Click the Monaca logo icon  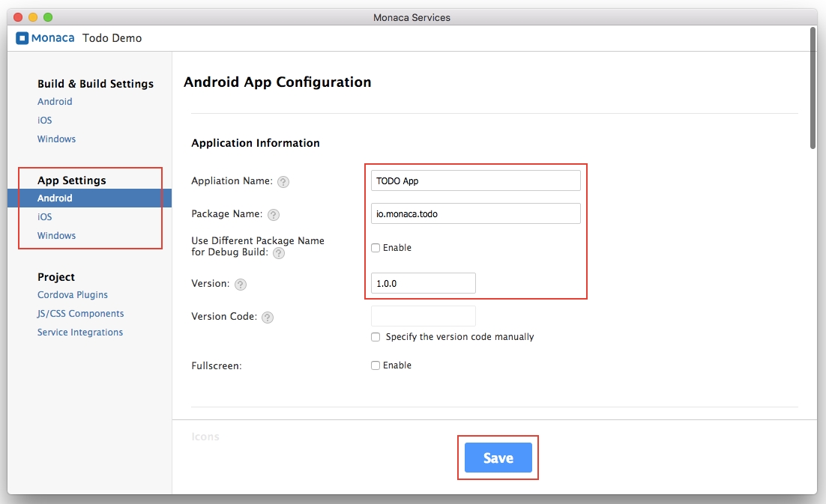click(x=22, y=38)
